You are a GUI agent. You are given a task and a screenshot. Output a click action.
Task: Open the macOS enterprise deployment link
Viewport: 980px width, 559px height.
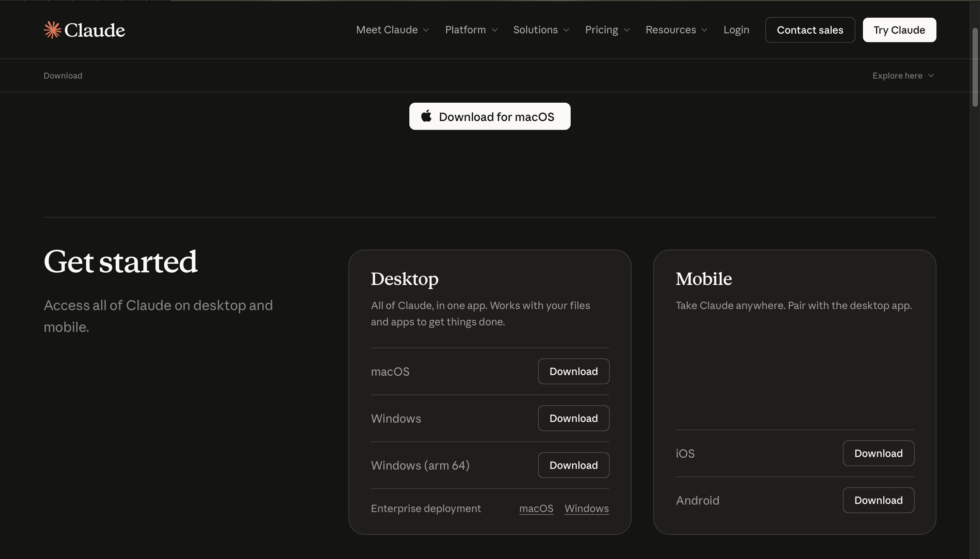536,508
